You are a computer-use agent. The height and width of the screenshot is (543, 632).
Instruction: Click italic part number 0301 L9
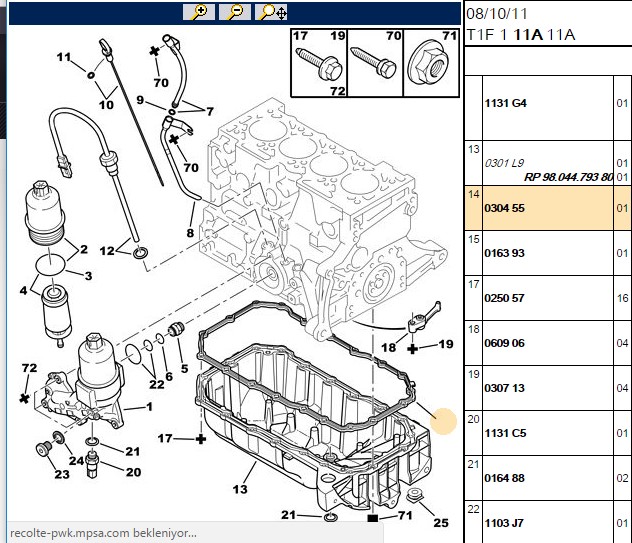coord(504,163)
